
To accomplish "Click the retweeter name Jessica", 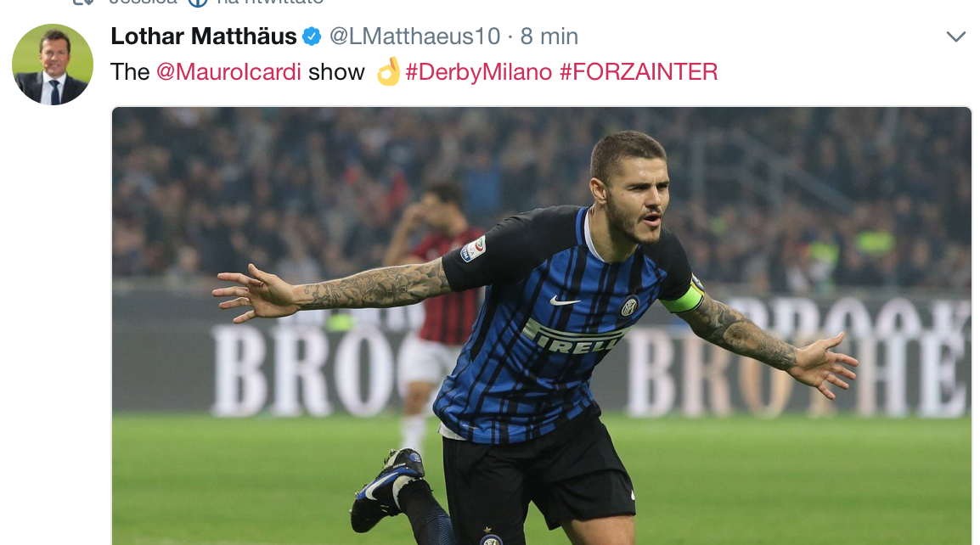I will tap(144, 2).
